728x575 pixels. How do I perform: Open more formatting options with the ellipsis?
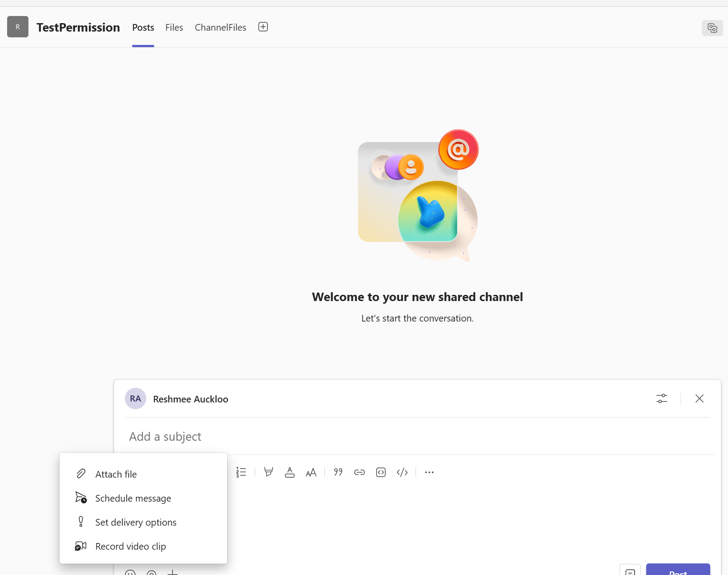click(428, 472)
